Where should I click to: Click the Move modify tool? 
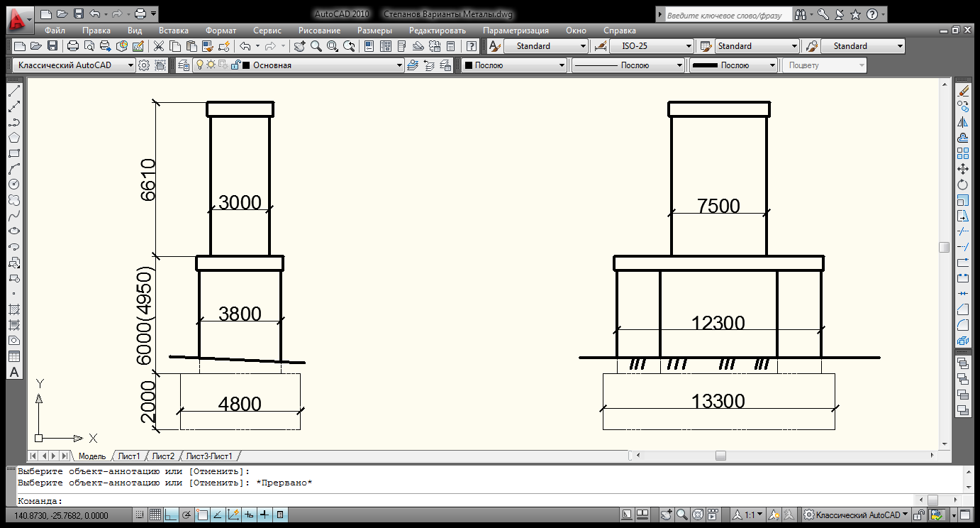point(963,168)
